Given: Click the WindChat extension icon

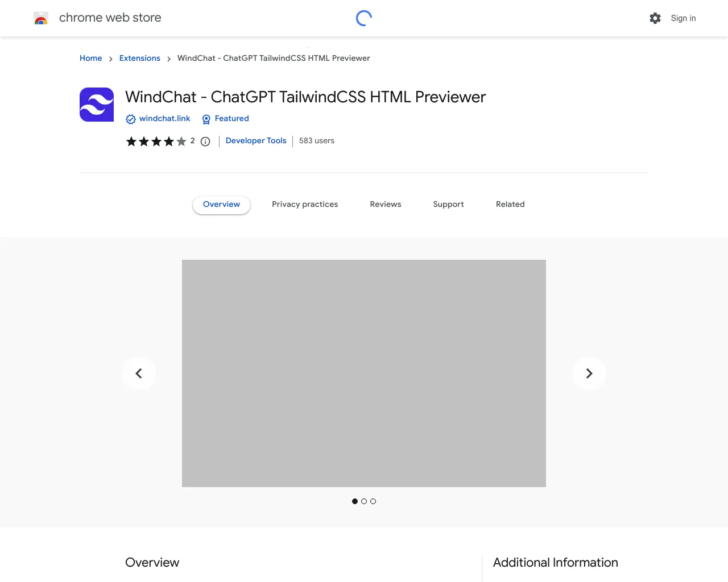Looking at the screenshot, I should tap(97, 105).
